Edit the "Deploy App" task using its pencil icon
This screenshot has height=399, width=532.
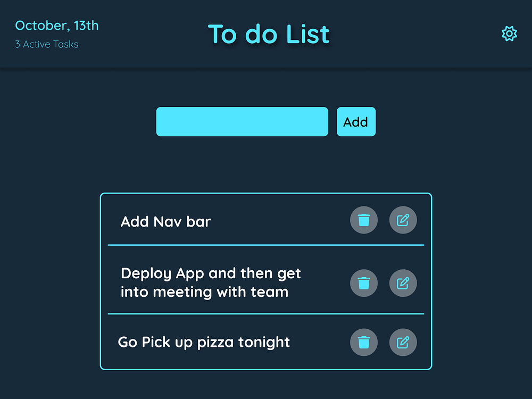[403, 283]
